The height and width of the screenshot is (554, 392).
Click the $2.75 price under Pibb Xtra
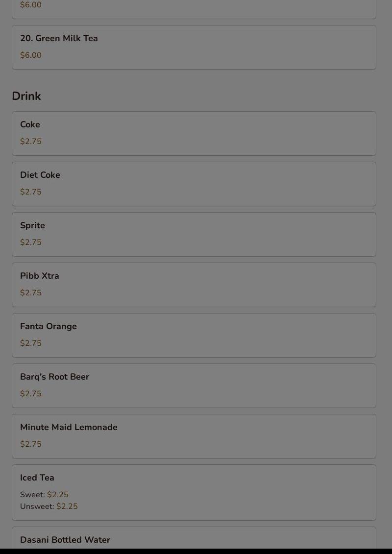click(x=31, y=293)
